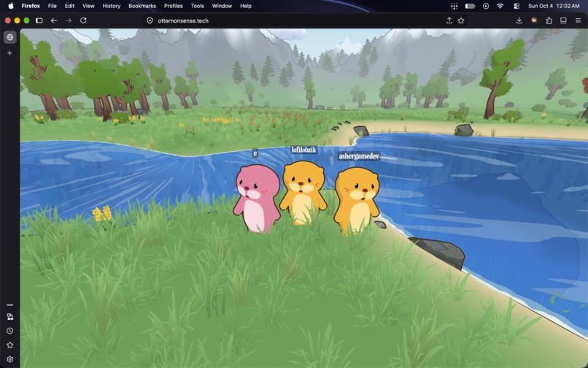Open the Downloads panel

(519, 20)
